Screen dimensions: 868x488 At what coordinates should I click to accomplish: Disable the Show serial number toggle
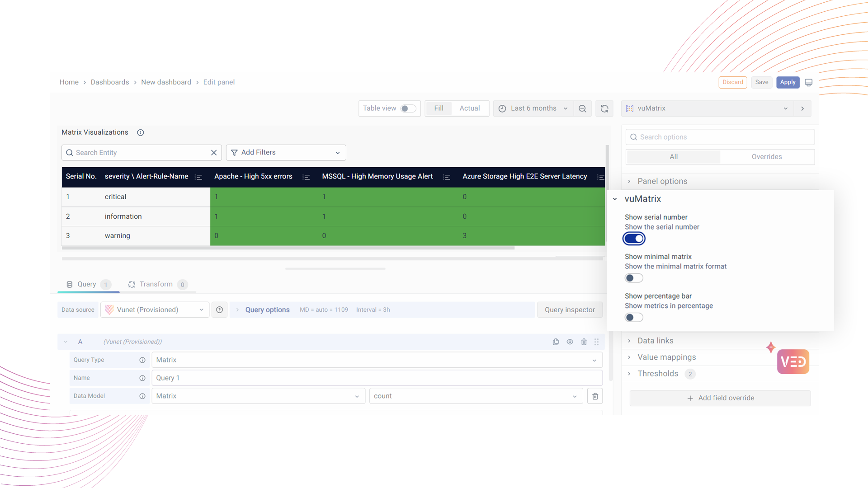(x=634, y=239)
